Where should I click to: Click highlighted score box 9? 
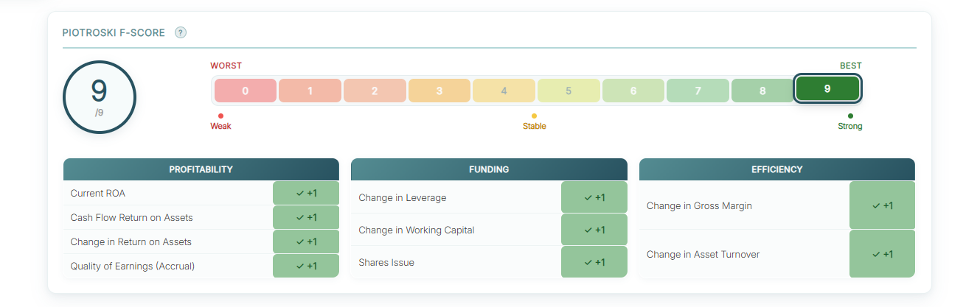point(827,88)
